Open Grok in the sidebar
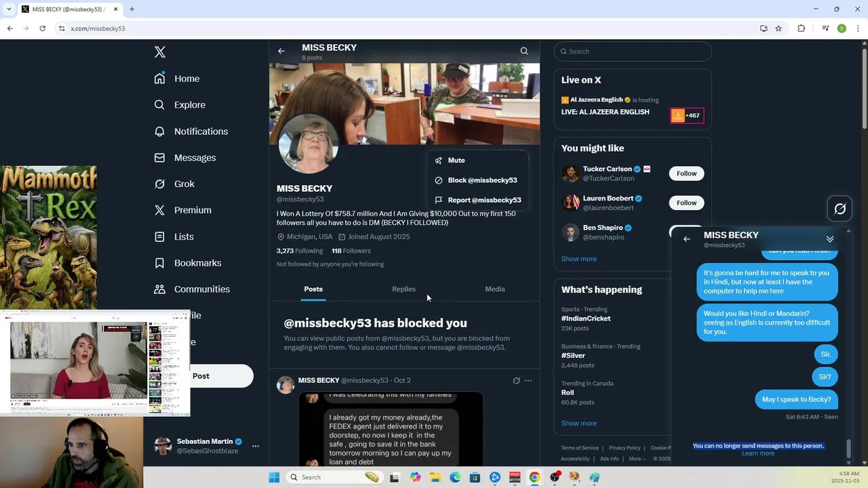The image size is (868, 488). tap(174, 184)
